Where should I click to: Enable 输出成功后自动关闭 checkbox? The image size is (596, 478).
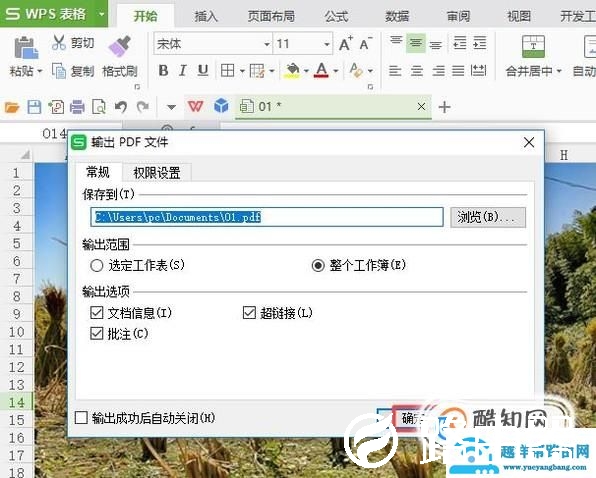click(x=81, y=418)
